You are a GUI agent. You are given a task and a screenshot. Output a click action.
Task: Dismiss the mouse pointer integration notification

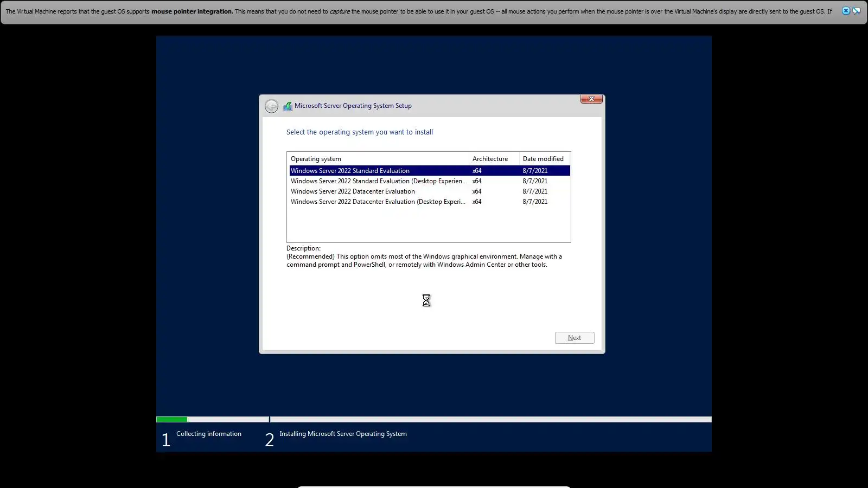846,11
